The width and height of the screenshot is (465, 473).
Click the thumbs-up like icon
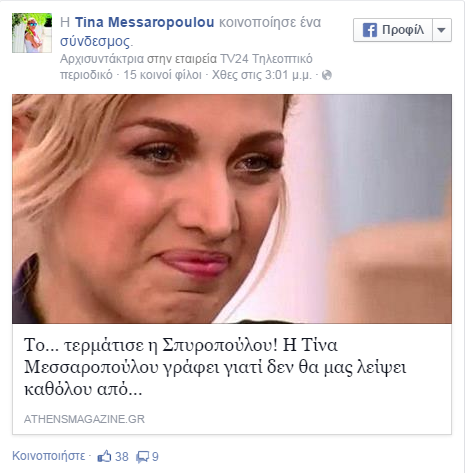point(104,456)
